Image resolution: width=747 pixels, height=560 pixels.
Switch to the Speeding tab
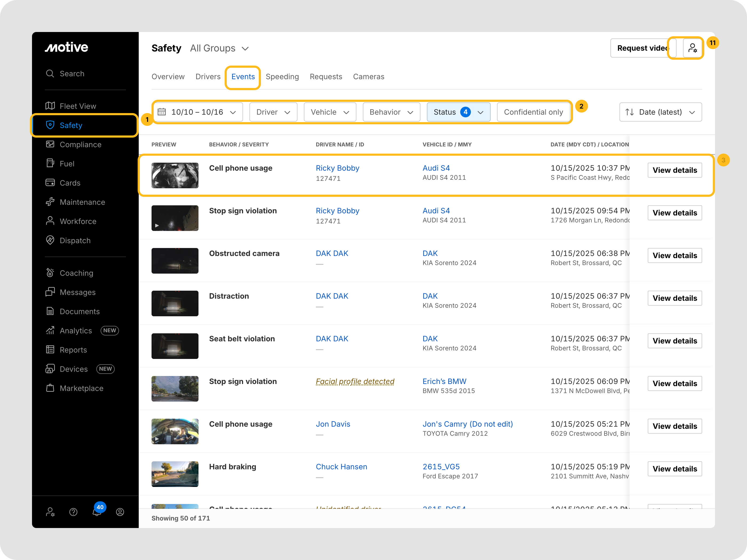[282, 77]
